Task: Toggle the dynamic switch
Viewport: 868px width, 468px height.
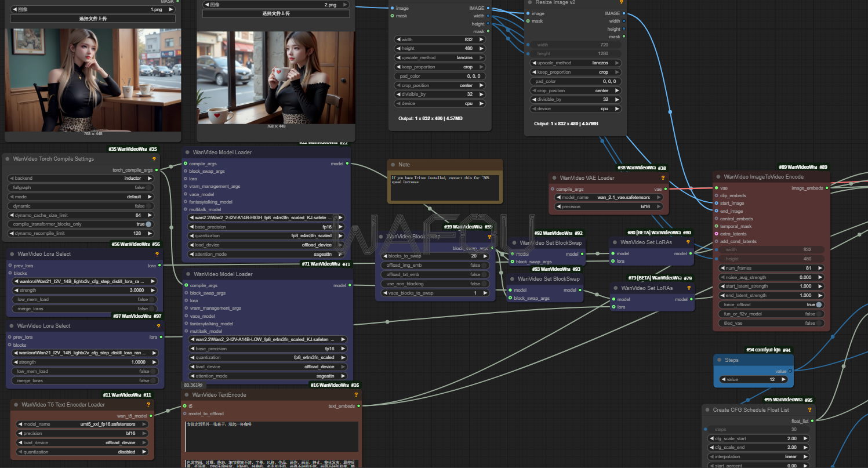Action: coord(149,206)
